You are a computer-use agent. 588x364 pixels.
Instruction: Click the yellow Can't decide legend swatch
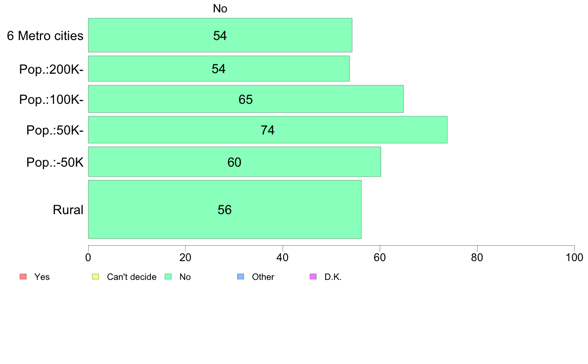(96, 276)
